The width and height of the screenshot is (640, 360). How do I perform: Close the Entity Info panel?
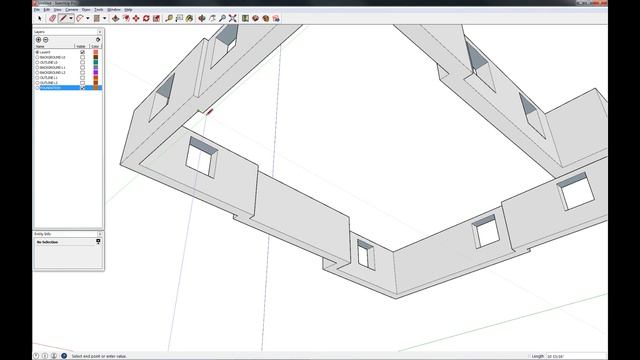[100, 234]
